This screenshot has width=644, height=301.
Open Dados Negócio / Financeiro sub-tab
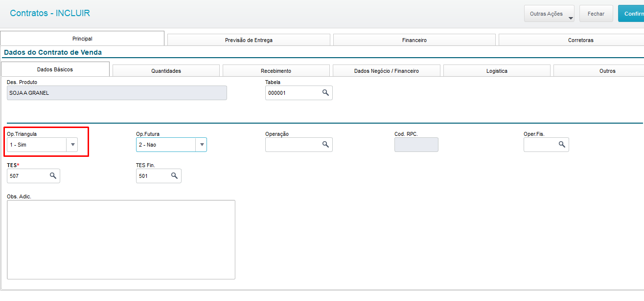[x=387, y=71]
